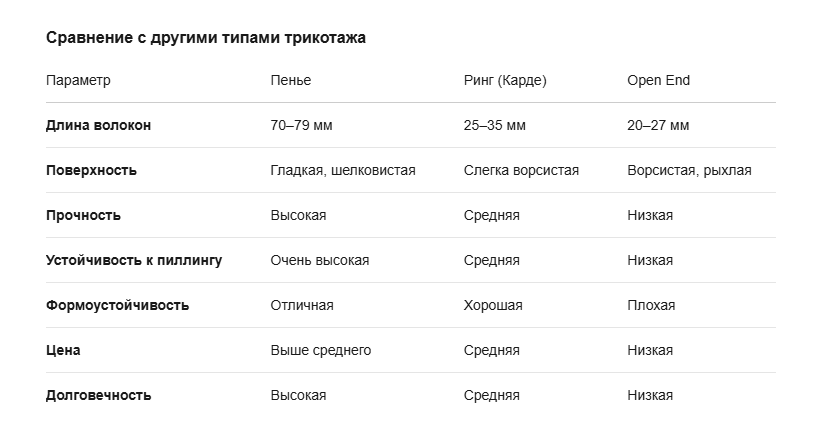Select the "Open End" column header
Viewport: 826px width, 440px height.
point(658,80)
